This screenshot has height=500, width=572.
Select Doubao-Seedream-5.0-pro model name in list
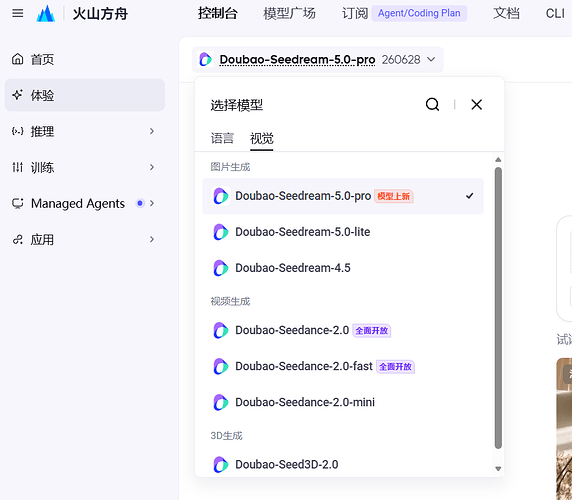tap(303, 196)
